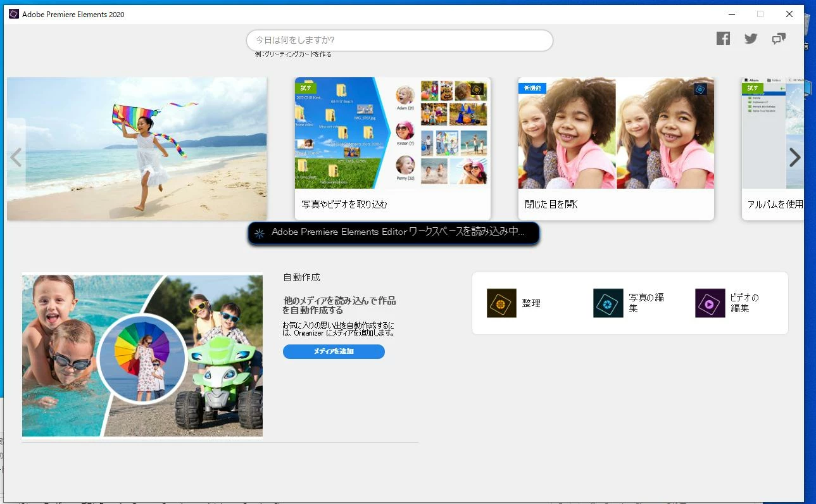This screenshot has height=504, width=816.
Task: Click the kite girl beach banner
Action: click(x=137, y=149)
